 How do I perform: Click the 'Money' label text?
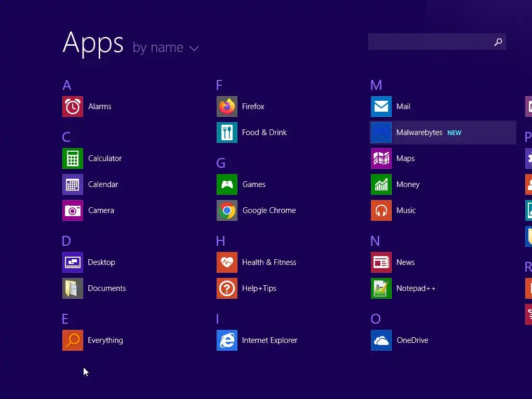tap(408, 184)
